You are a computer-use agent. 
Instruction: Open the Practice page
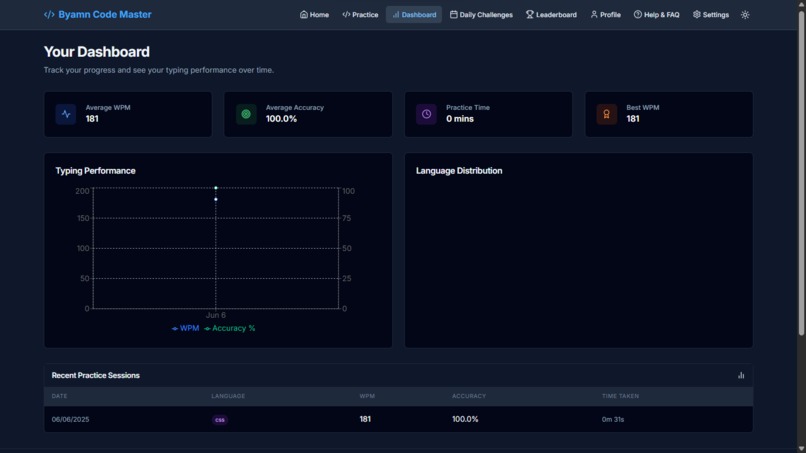(360, 14)
